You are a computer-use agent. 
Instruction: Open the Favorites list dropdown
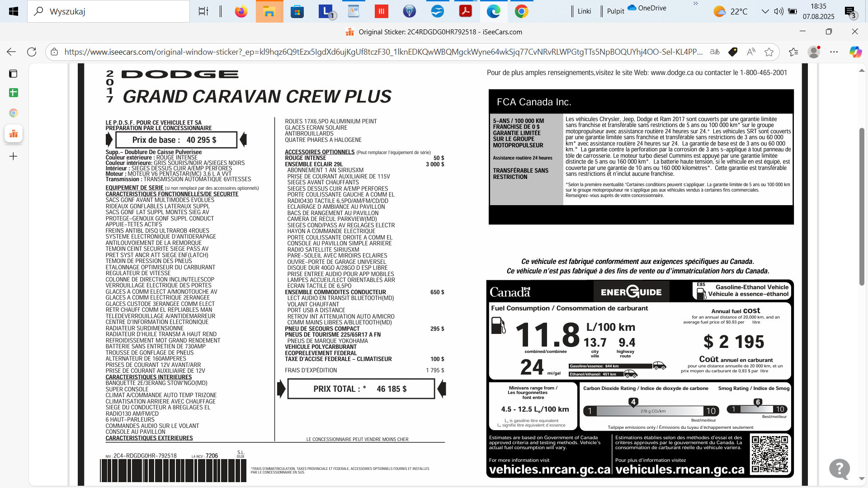tap(793, 52)
